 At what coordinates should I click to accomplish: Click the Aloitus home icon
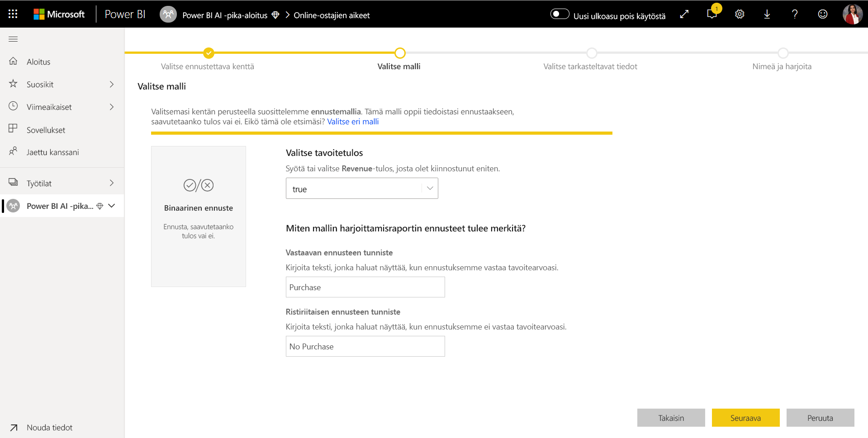[13, 61]
